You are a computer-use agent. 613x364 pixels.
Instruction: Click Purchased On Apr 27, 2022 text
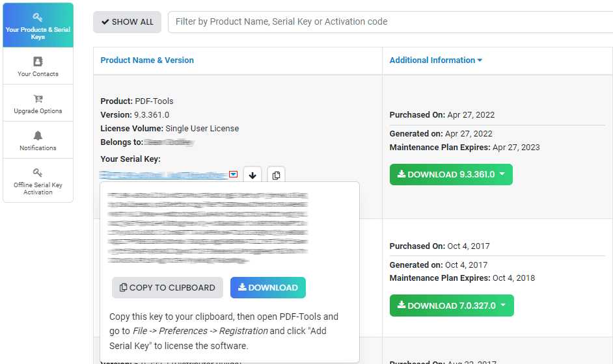click(442, 115)
